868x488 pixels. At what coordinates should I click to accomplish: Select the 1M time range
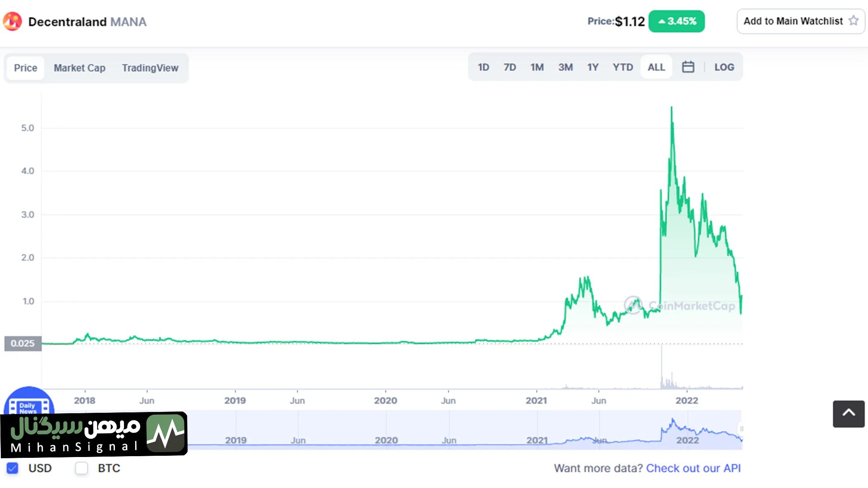click(537, 67)
